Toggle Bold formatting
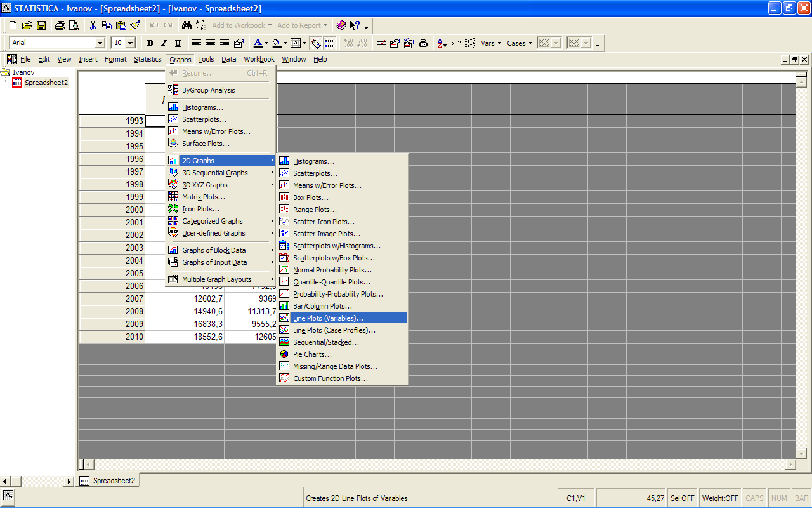812x508 pixels. point(150,43)
